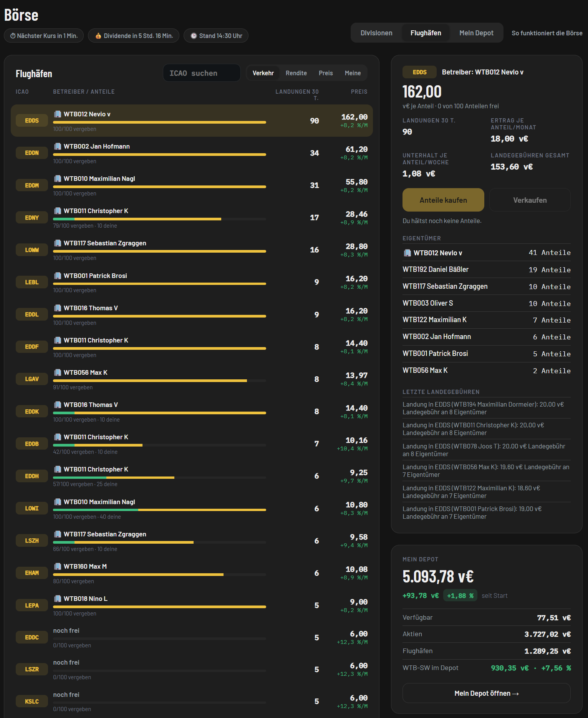
Task: Select the EDDN airport badge
Action: point(32,153)
